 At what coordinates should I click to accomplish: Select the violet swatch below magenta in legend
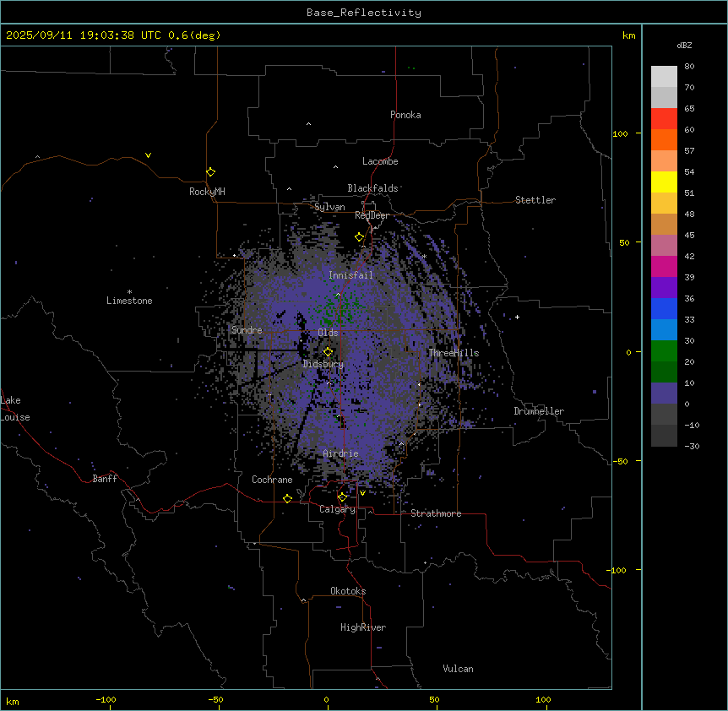pyautogui.click(x=664, y=287)
